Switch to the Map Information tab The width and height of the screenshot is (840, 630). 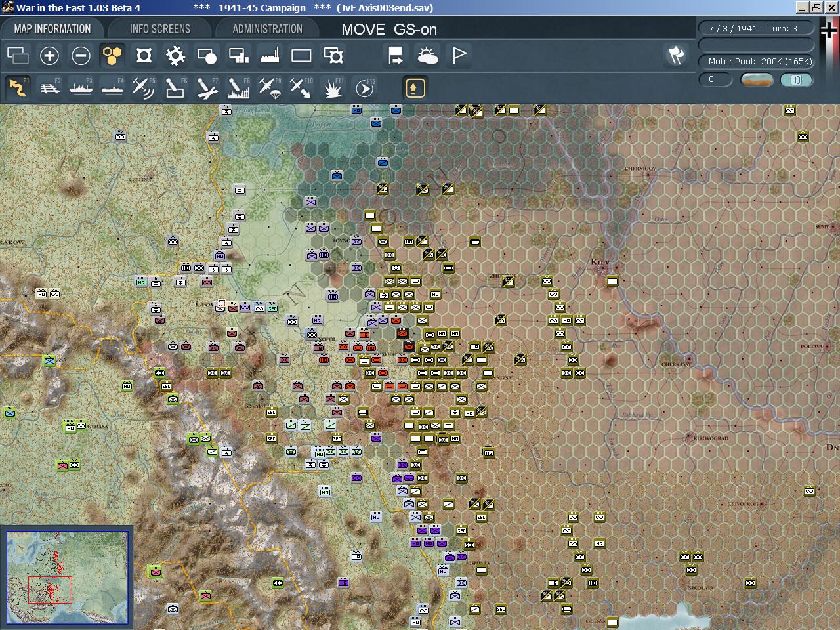click(x=52, y=29)
